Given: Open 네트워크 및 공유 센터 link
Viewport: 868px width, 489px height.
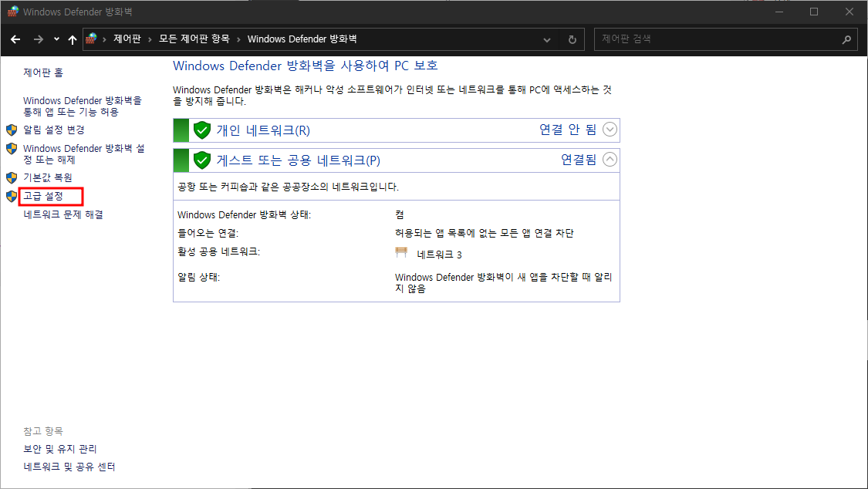Looking at the screenshot, I should click(x=69, y=467).
